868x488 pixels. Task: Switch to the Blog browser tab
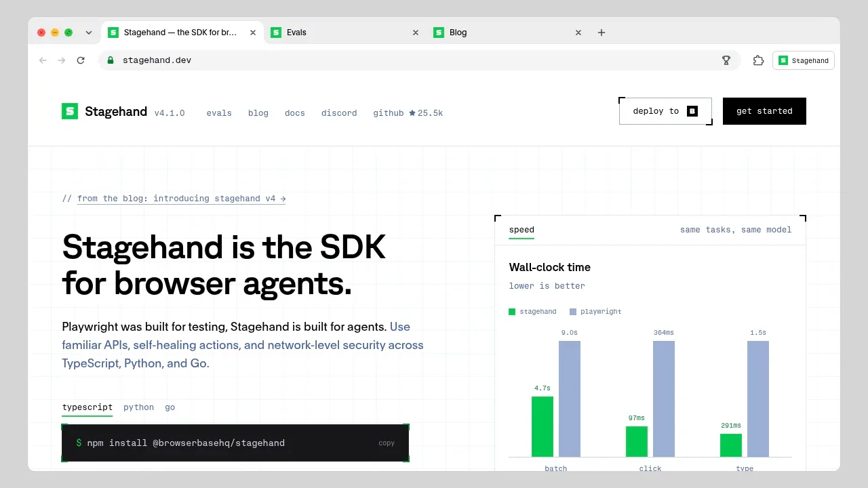click(508, 33)
